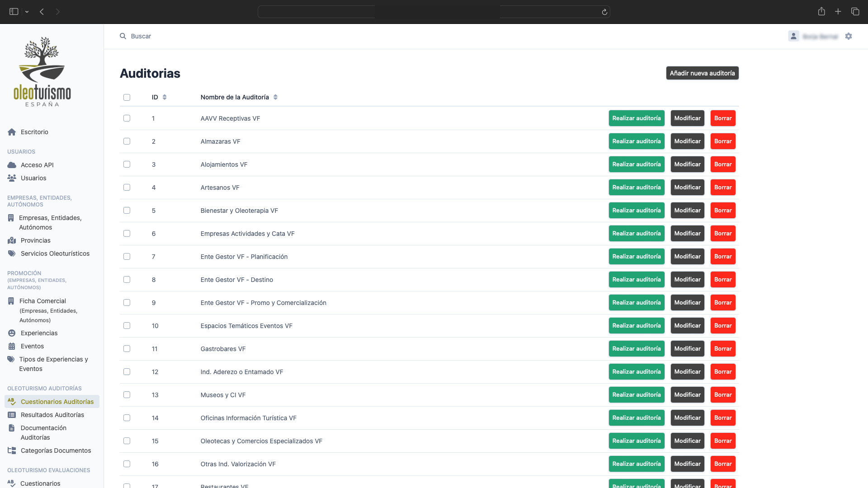Click the Provincias map icon
Image resolution: width=868 pixels, height=488 pixels.
[x=12, y=240]
